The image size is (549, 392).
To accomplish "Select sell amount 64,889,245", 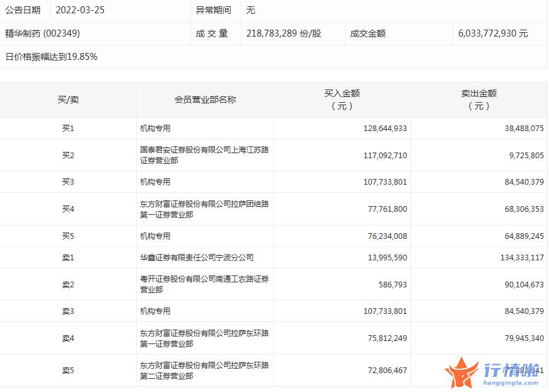I will pyautogui.click(x=524, y=236).
